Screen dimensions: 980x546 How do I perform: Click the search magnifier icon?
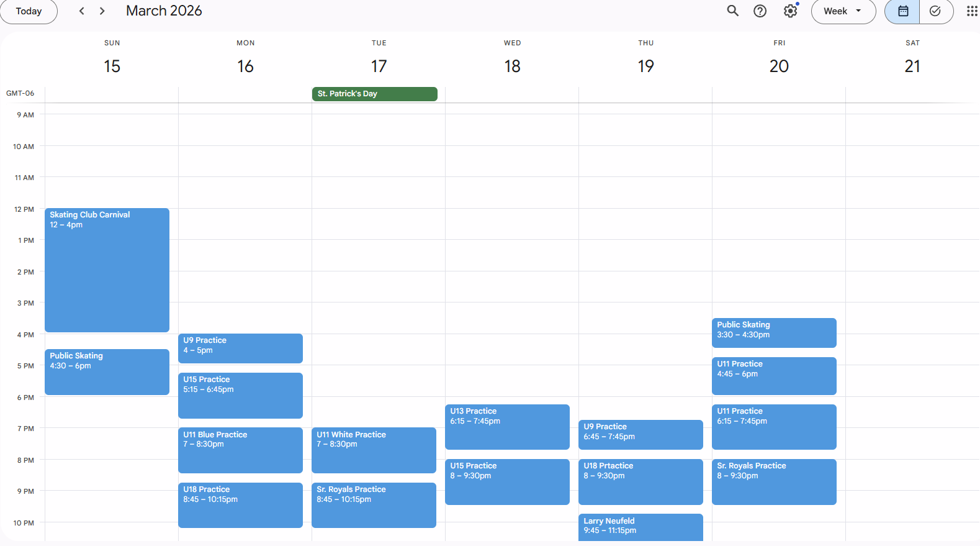point(732,11)
